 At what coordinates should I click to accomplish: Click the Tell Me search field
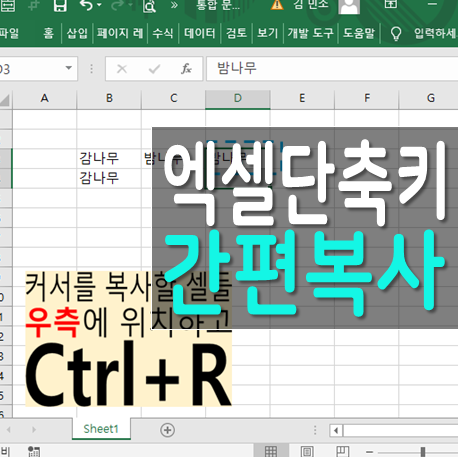(435, 33)
